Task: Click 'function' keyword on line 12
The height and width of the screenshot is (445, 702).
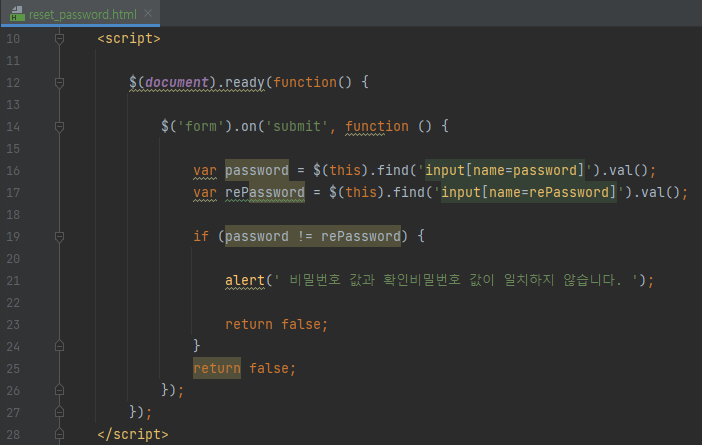Action: point(304,82)
